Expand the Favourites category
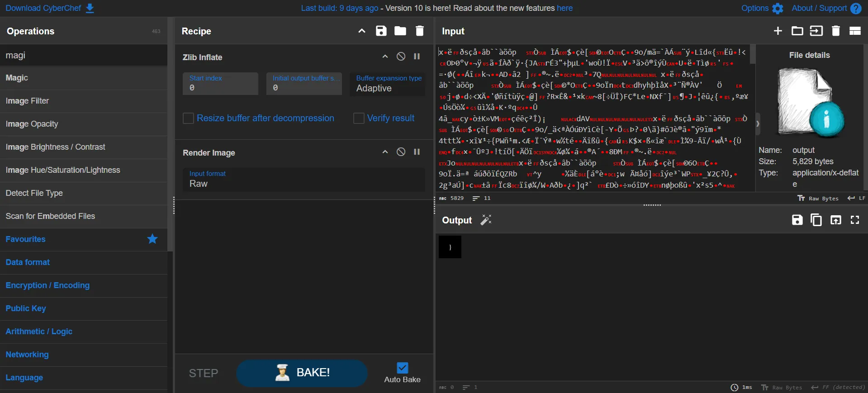This screenshot has width=868, height=393. point(84,239)
